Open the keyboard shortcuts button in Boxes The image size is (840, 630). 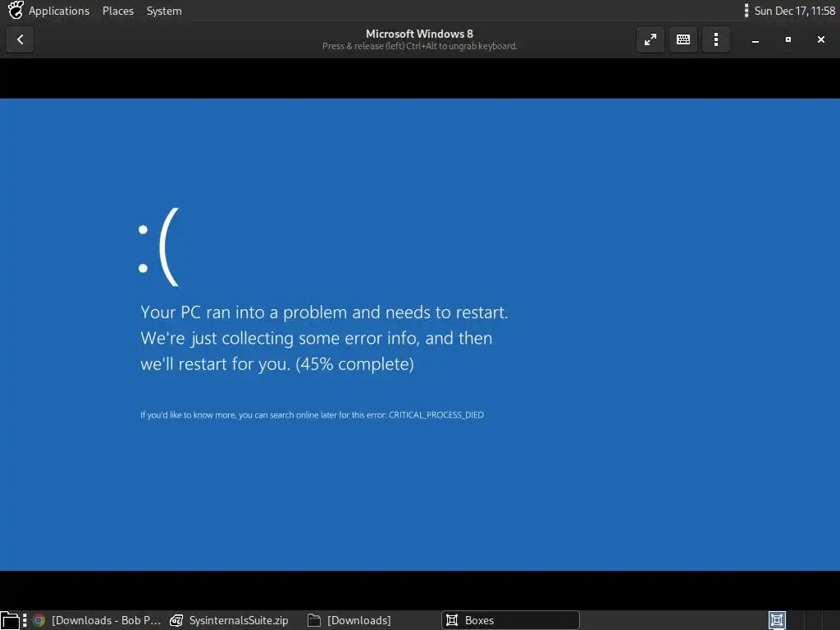(683, 39)
